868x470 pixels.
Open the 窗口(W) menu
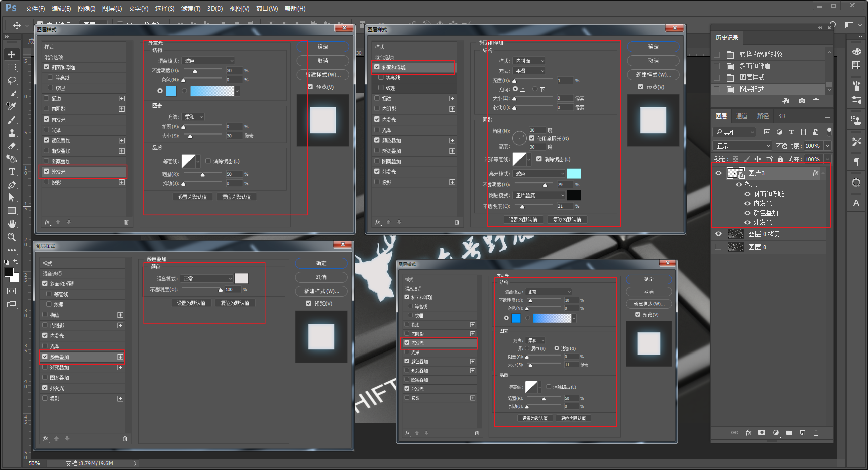(267, 9)
